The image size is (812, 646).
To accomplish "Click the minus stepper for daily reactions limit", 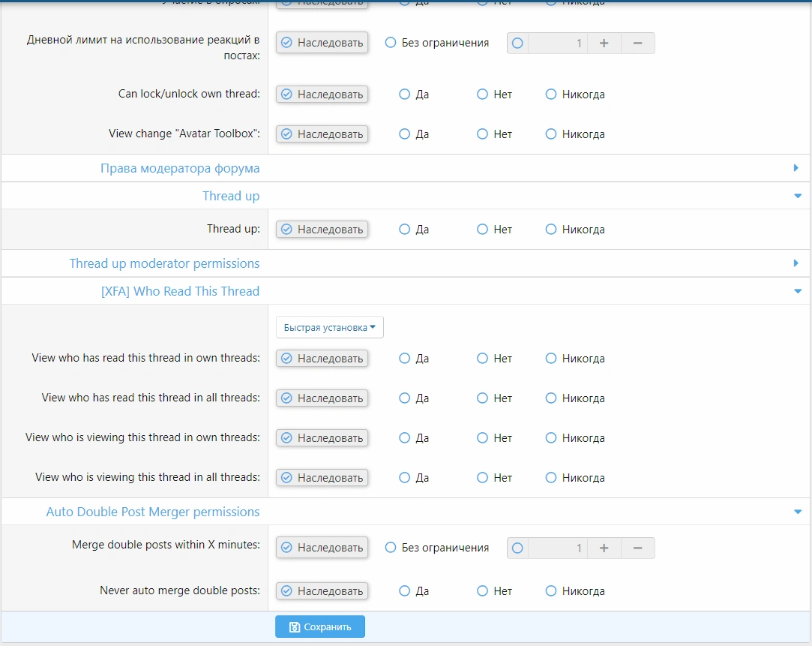I will pyautogui.click(x=637, y=44).
